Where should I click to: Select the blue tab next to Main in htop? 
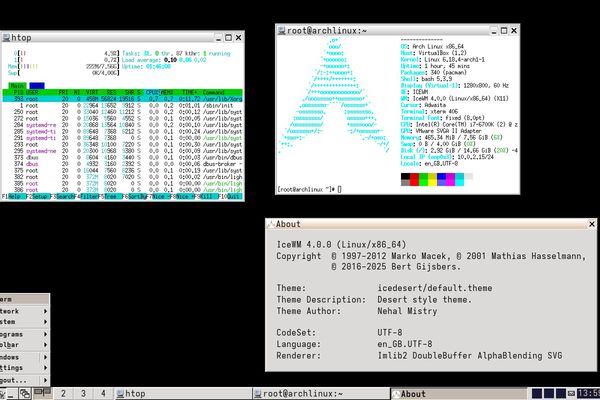click(x=37, y=86)
